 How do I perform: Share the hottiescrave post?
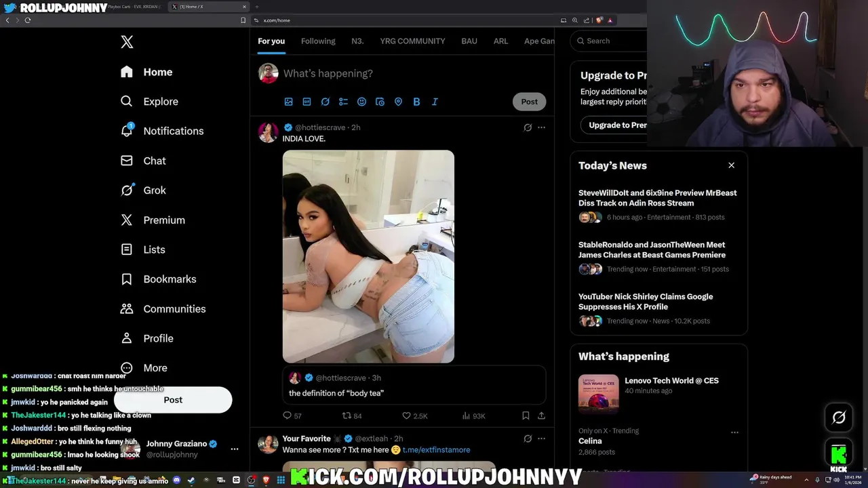(541, 415)
